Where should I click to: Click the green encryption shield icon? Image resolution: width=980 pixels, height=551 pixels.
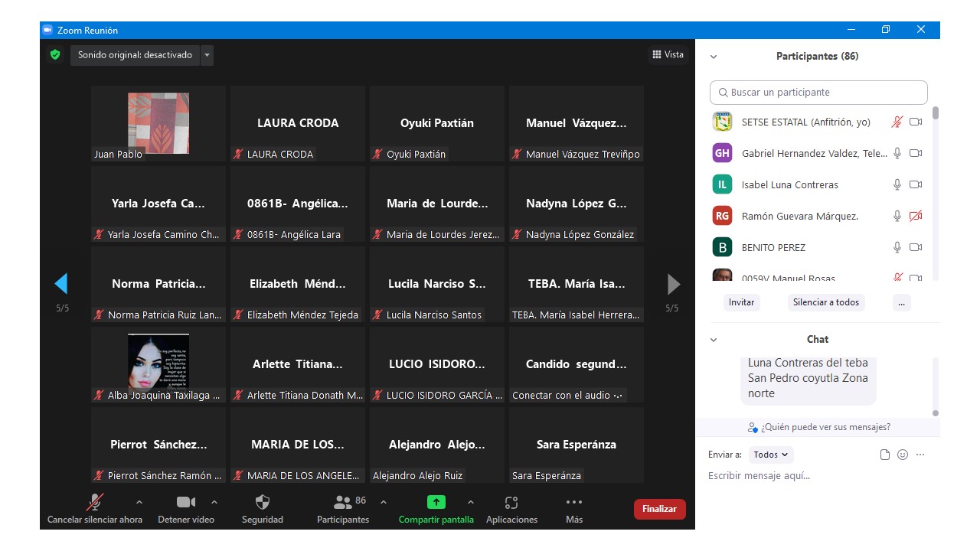tap(54, 55)
